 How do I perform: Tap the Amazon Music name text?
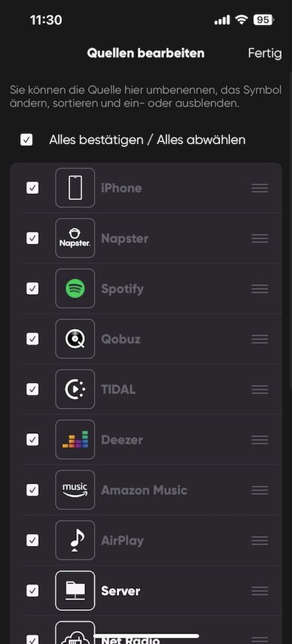click(x=144, y=490)
